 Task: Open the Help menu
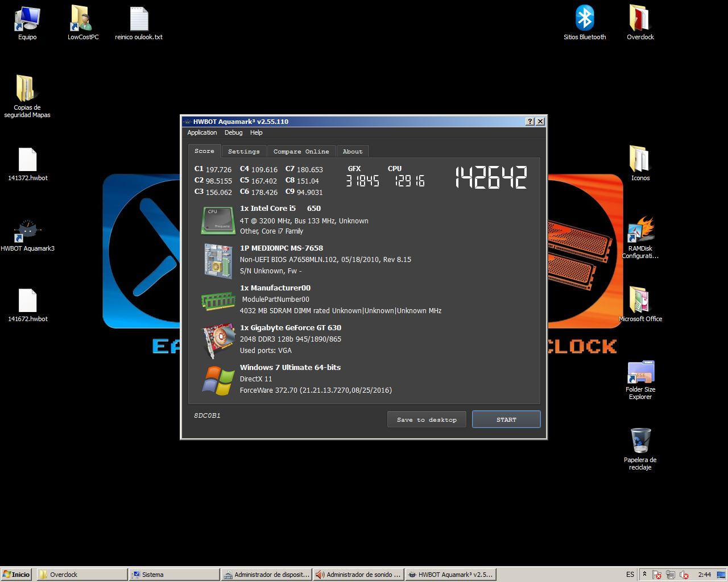(257, 132)
